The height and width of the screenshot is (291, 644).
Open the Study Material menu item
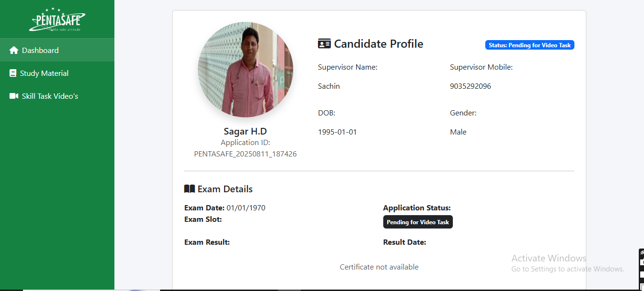(44, 73)
